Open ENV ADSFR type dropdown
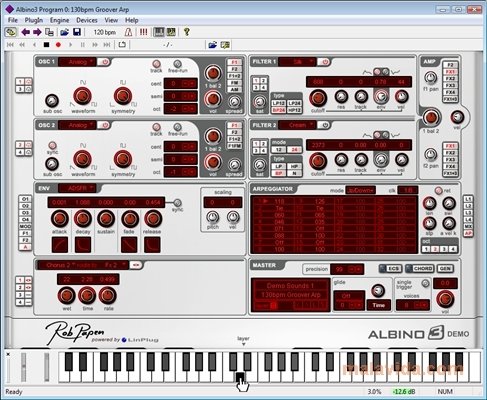Viewport: 487px width, 400px height. click(x=77, y=188)
